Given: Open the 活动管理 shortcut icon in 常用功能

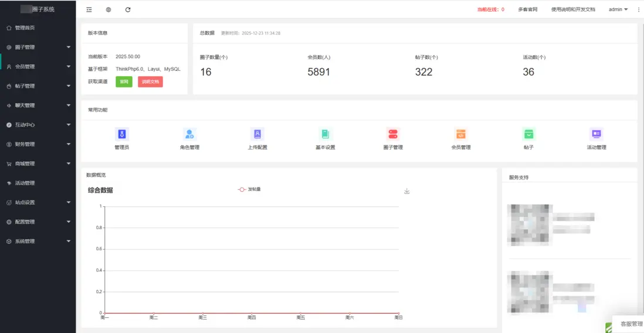Looking at the screenshot, I should coord(596,134).
